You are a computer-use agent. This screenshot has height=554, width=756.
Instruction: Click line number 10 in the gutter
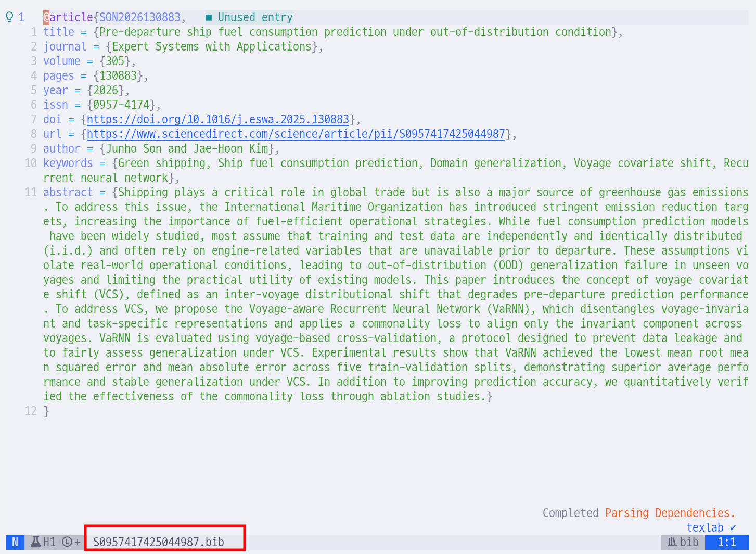pos(31,163)
